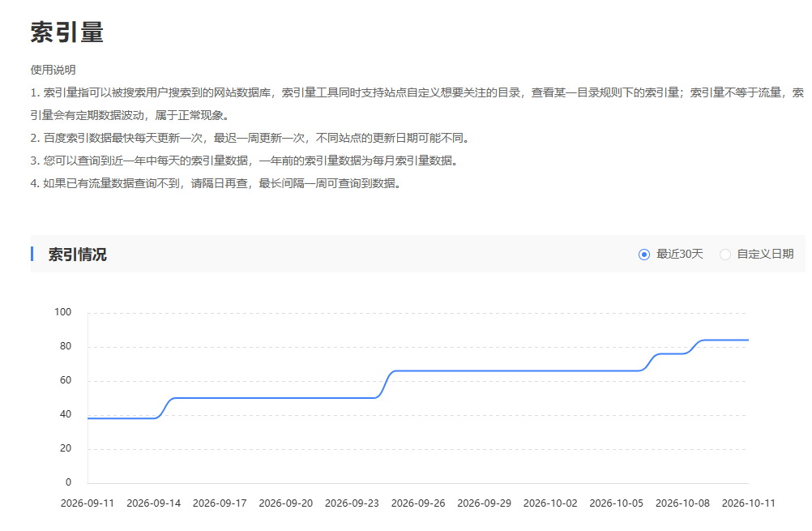The height and width of the screenshot is (531, 812).
Task: Click the 索引情况 section title
Action: click(x=77, y=255)
